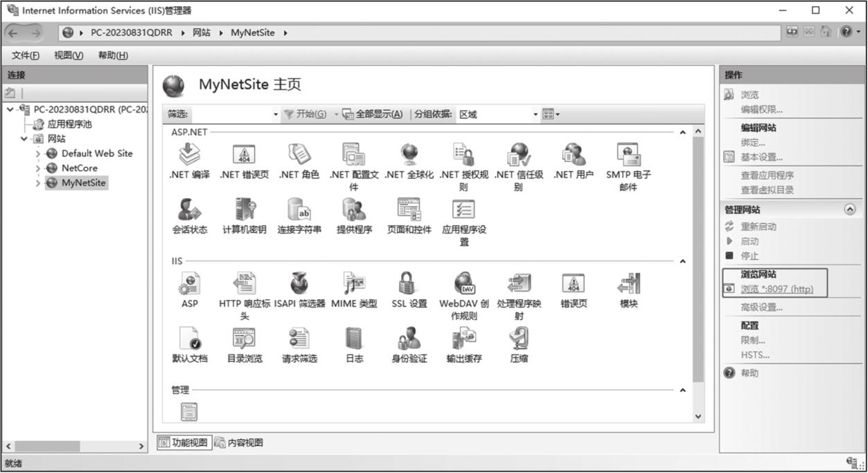
Task: Select 应用程序池 in the tree
Action: click(x=69, y=124)
